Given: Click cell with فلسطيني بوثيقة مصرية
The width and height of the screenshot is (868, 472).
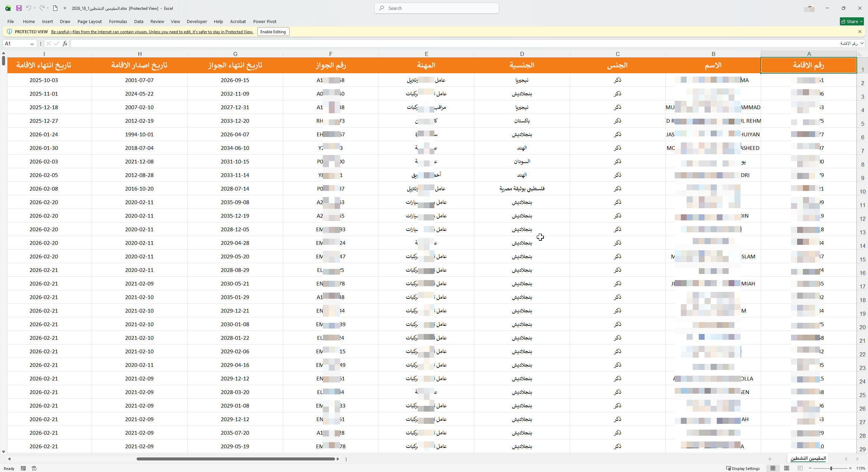Looking at the screenshot, I should tap(522, 189).
